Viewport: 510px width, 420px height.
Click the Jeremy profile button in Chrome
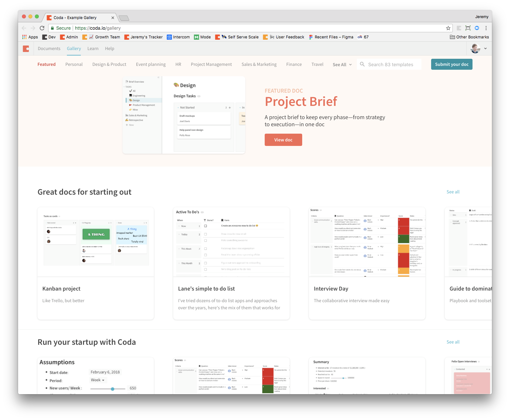[x=482, y=17]
